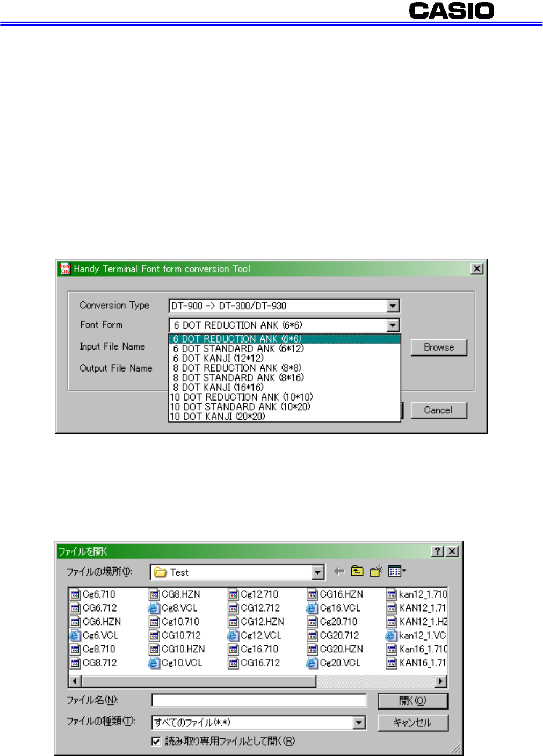543x756 pixels.
Task: Click the Font conversion tool title bar icon
Action: coord(65,268)
